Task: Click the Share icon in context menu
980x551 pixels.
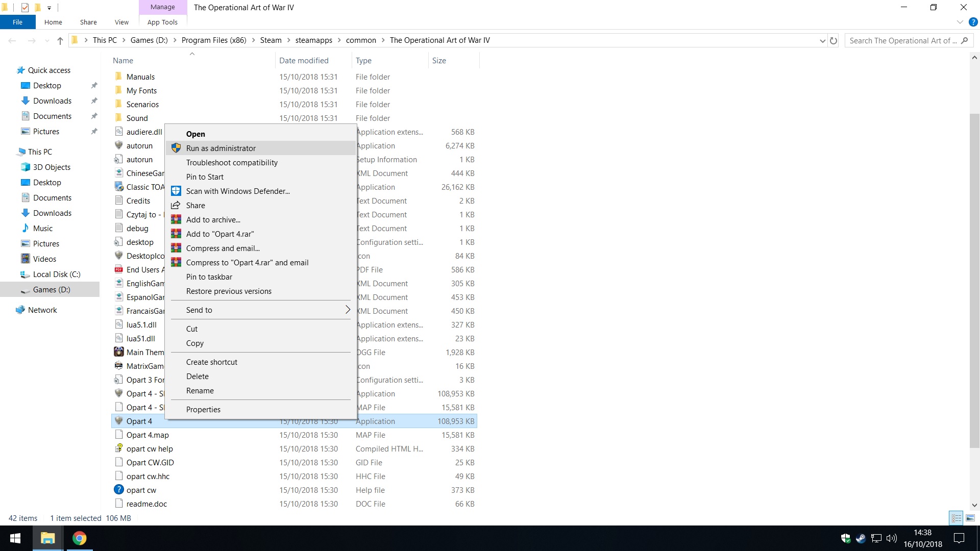Action: click(x=176, y=205)
